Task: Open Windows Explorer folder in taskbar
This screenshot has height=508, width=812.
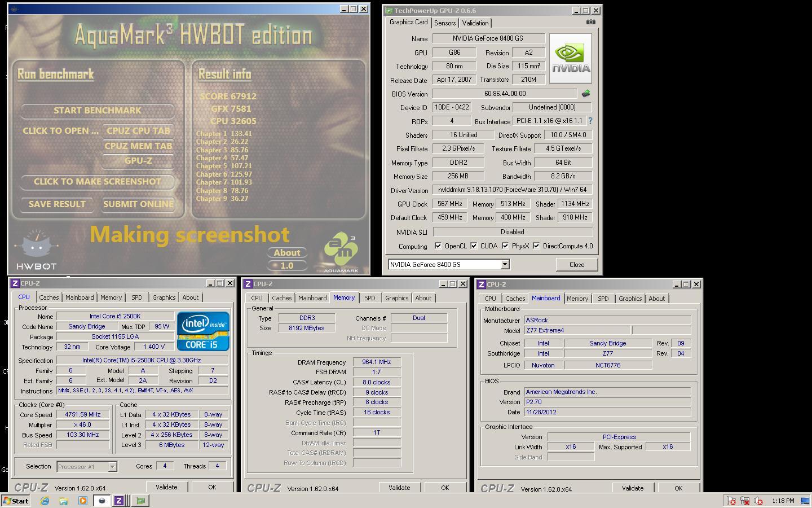Action: tap(64, 501)
